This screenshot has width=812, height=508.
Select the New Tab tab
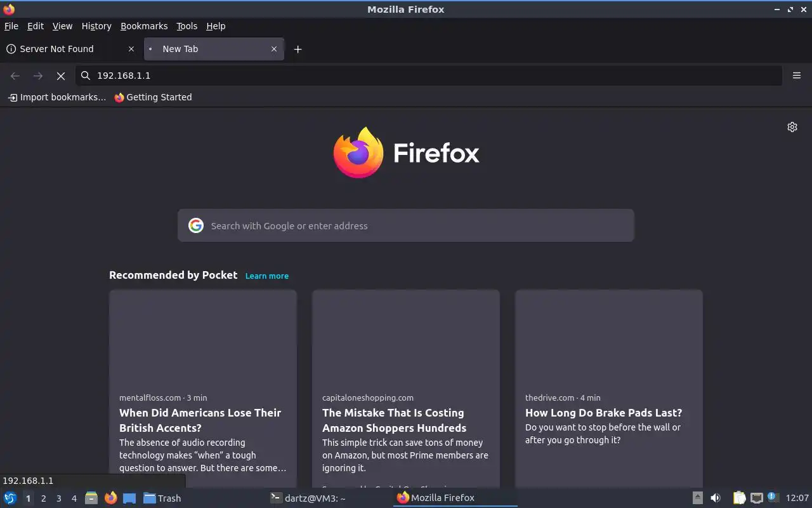[214, 49]
